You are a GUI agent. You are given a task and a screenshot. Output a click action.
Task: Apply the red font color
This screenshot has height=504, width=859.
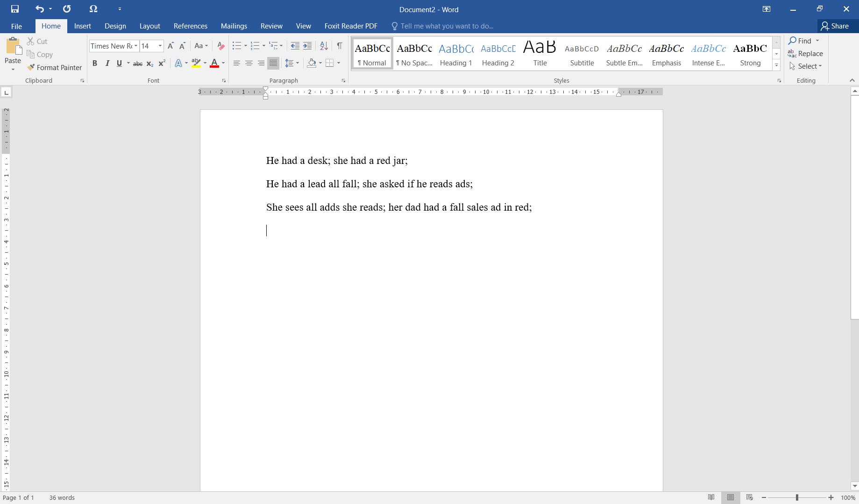coord(214,63)
